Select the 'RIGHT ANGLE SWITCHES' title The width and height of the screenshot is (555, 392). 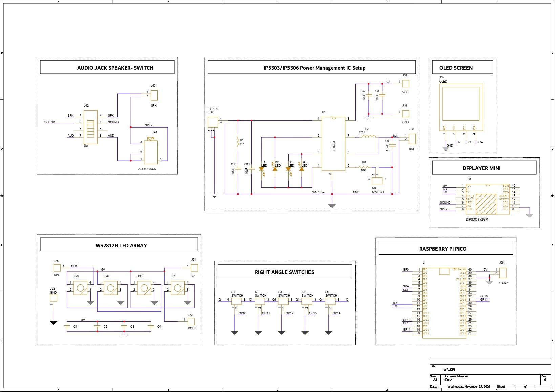pyautogui.click(x=284, y=272)
